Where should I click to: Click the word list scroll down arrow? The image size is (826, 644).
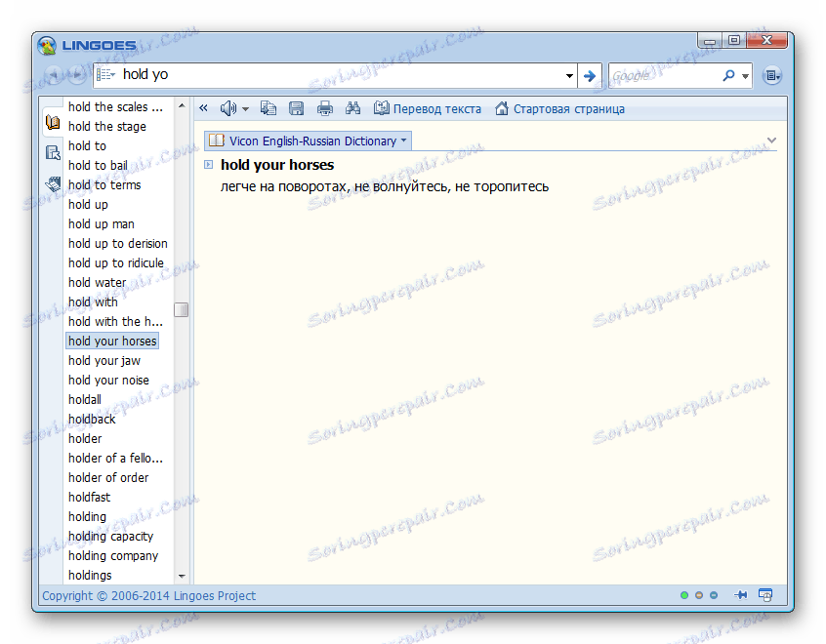pos(182,576)
